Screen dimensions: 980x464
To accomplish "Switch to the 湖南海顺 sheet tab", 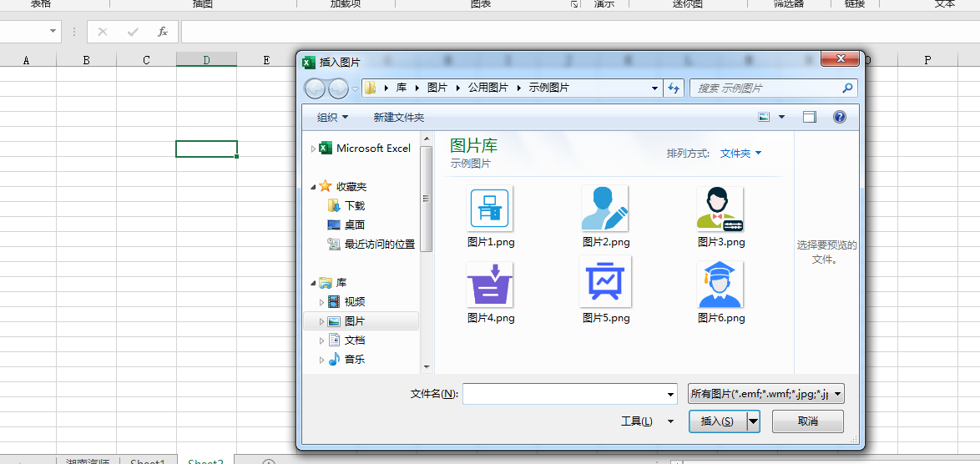I will point(88,461).
